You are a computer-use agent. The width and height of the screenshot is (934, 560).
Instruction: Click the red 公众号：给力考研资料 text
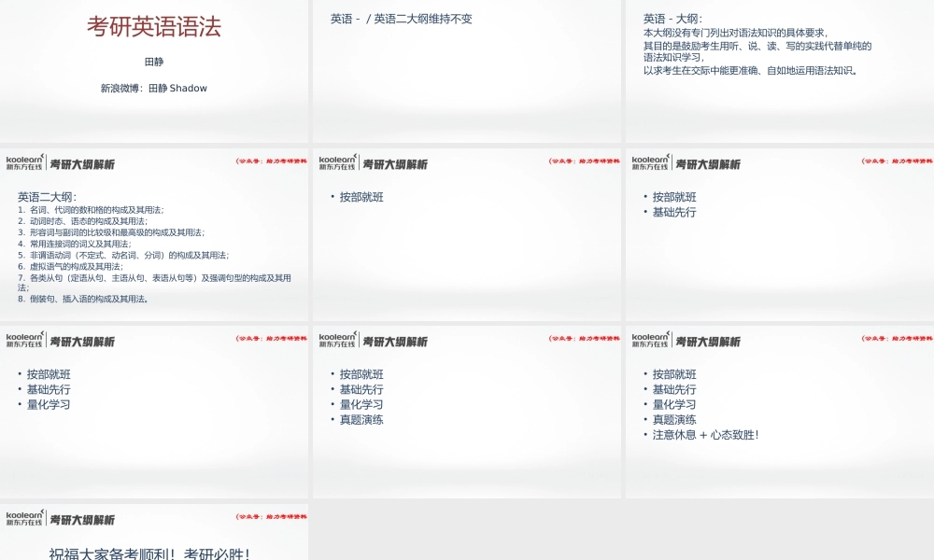click(270, 161)
